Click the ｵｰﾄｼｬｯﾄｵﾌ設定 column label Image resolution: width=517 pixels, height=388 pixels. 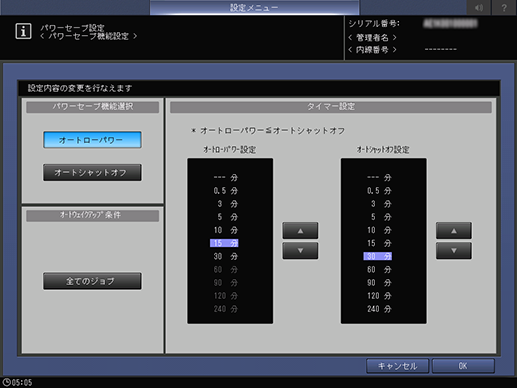point(383,150)
